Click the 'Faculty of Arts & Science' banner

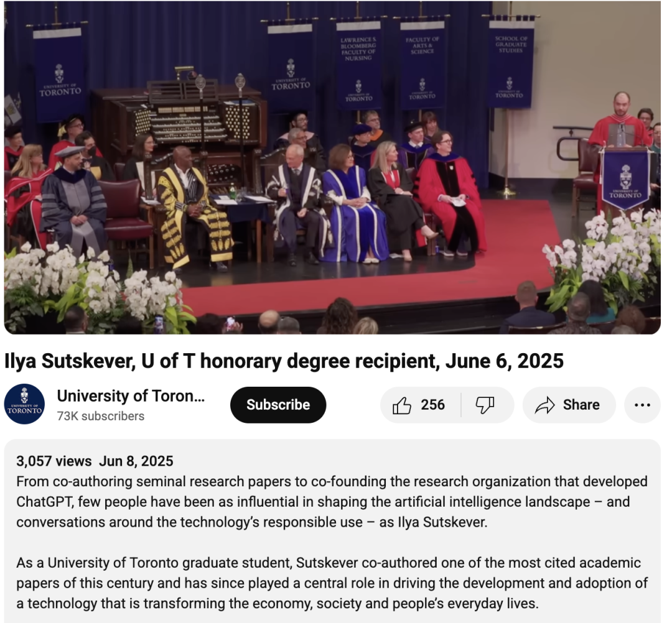point(422,65)
